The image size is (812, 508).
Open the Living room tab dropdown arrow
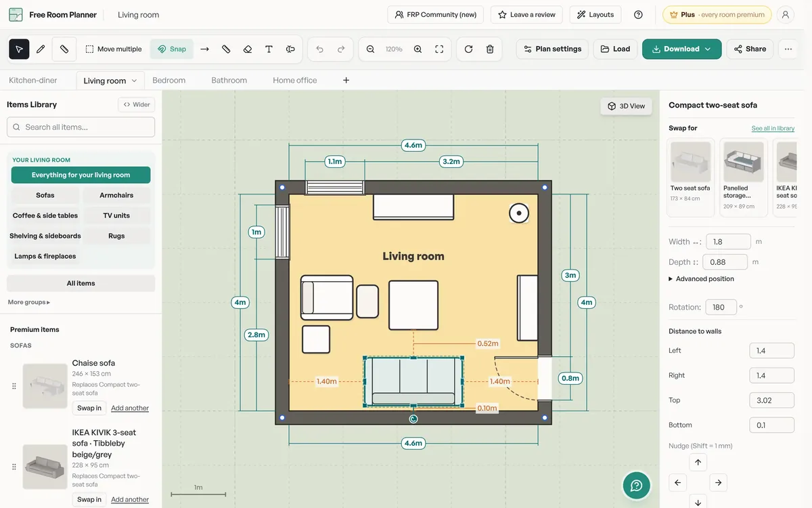coord(134,81)
